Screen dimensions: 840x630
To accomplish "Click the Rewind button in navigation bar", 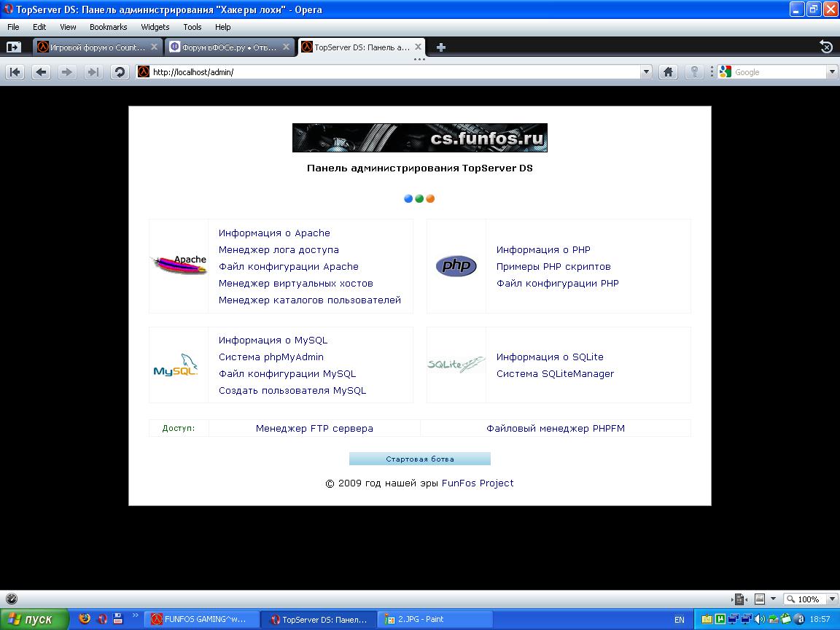I will pyautogui.click(x=15, y=72).
